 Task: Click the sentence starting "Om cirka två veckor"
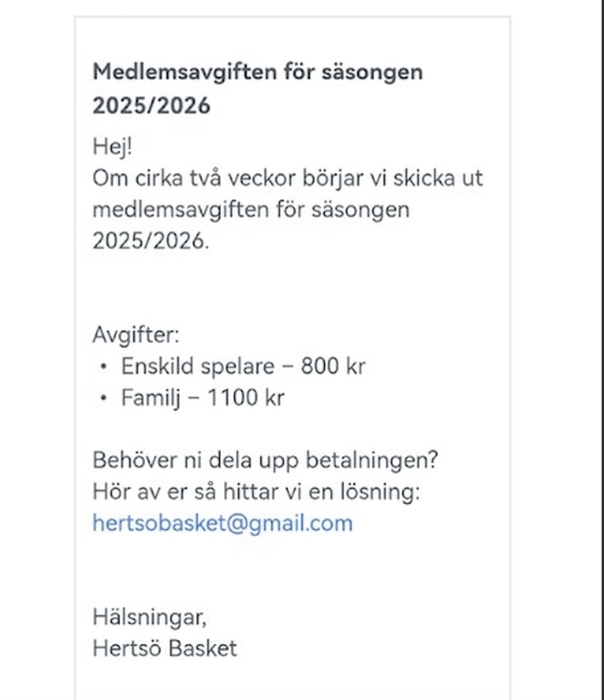click(x=287, y=179)
